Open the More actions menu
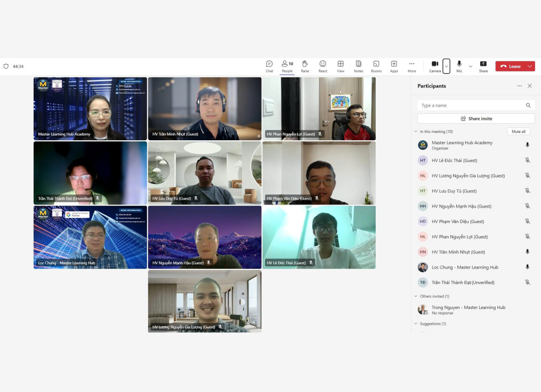Screen dimensions: 541x392 point(412,66)
